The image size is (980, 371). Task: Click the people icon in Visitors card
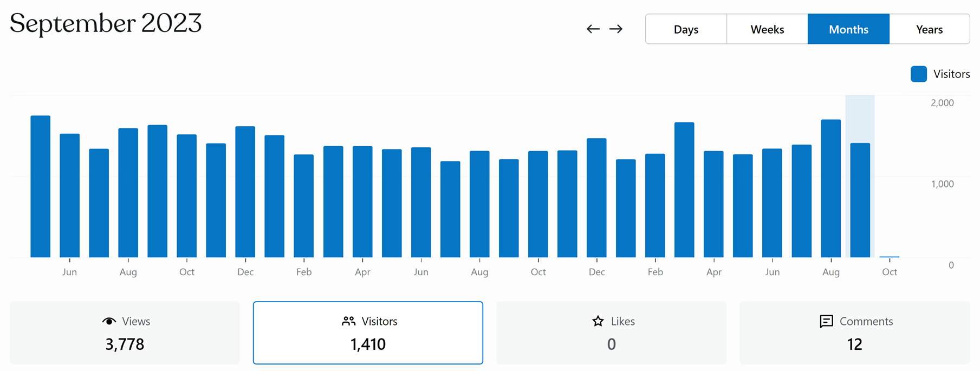pyautogui.click(x=348, y=321)
